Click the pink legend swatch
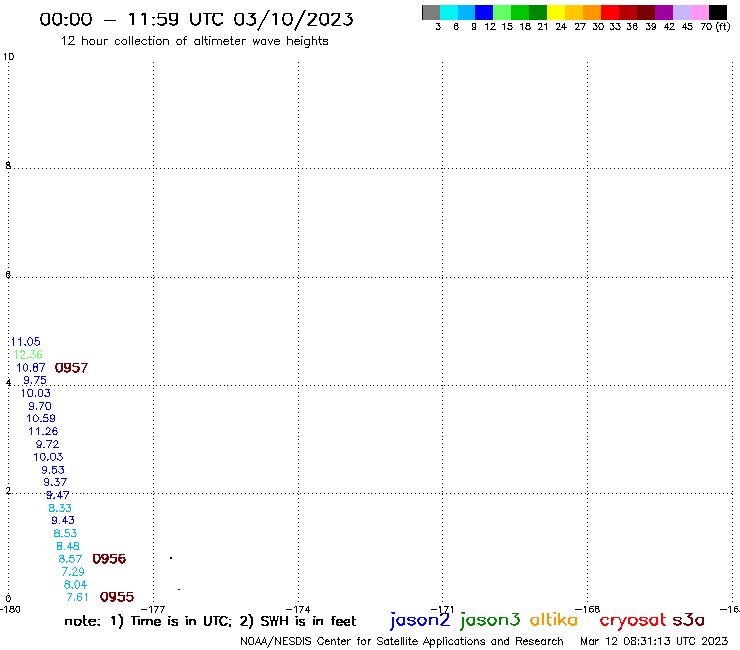The width and height of the screenshot is (740, 650). pos(699,12)
